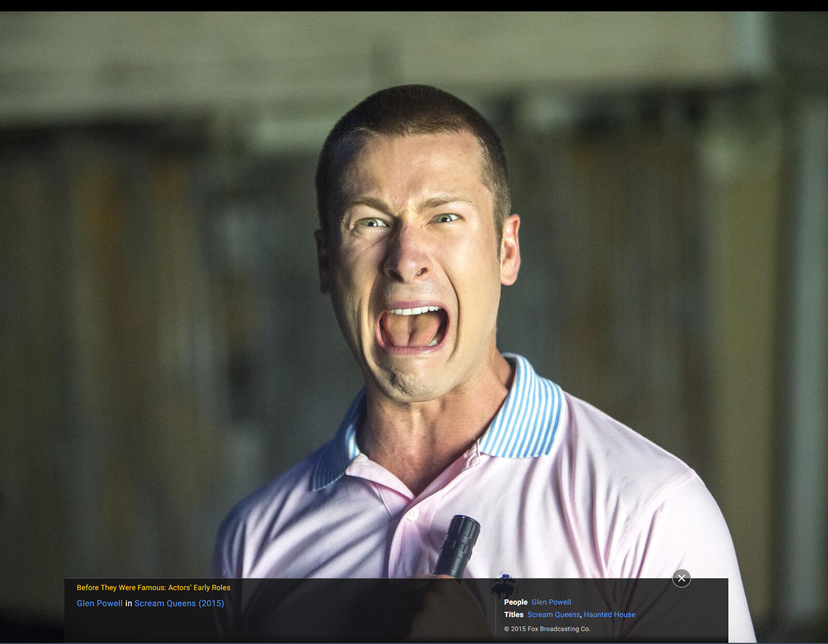Close the caption overlay with the X button
This screenshot has width=828, height=644.
pos(682,578)
